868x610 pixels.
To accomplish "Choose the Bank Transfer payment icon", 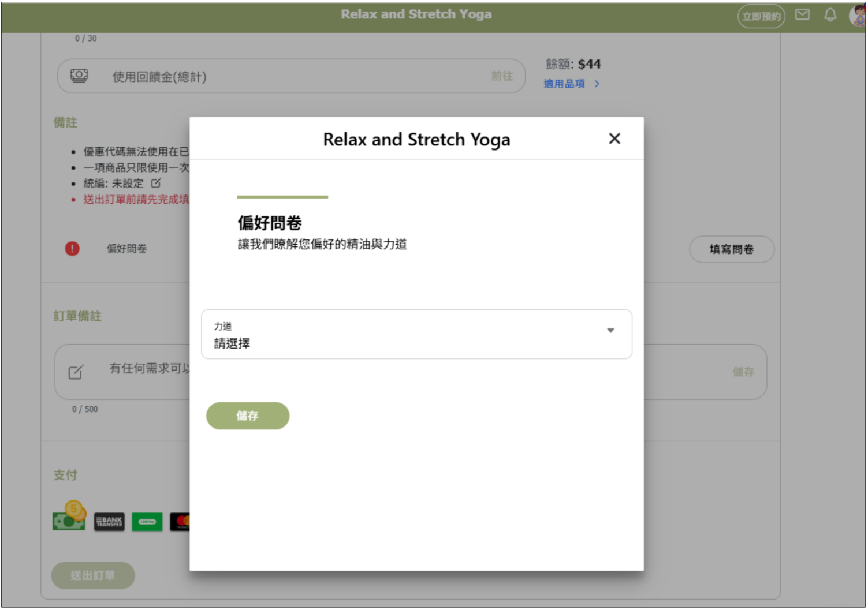I will (x=109, y=521).
